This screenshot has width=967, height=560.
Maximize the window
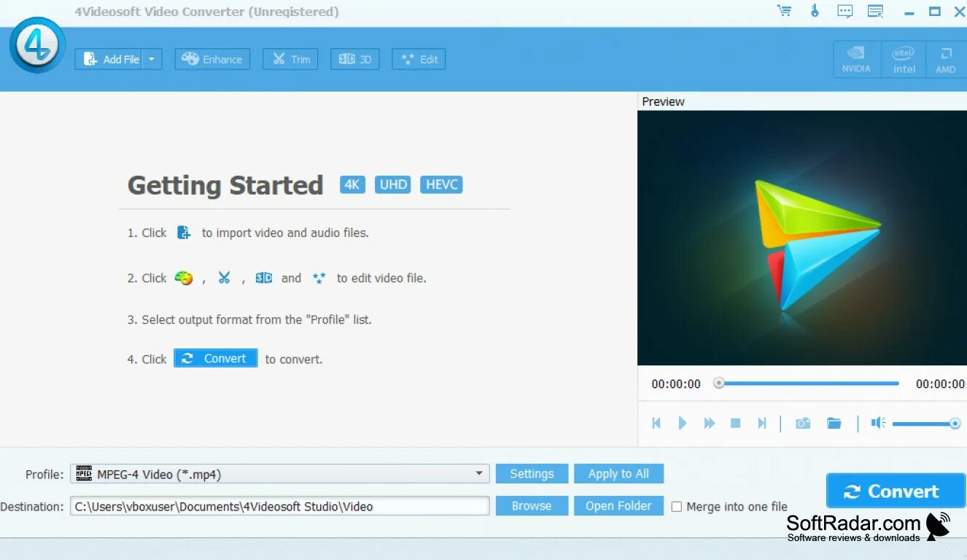click(934, 11)
